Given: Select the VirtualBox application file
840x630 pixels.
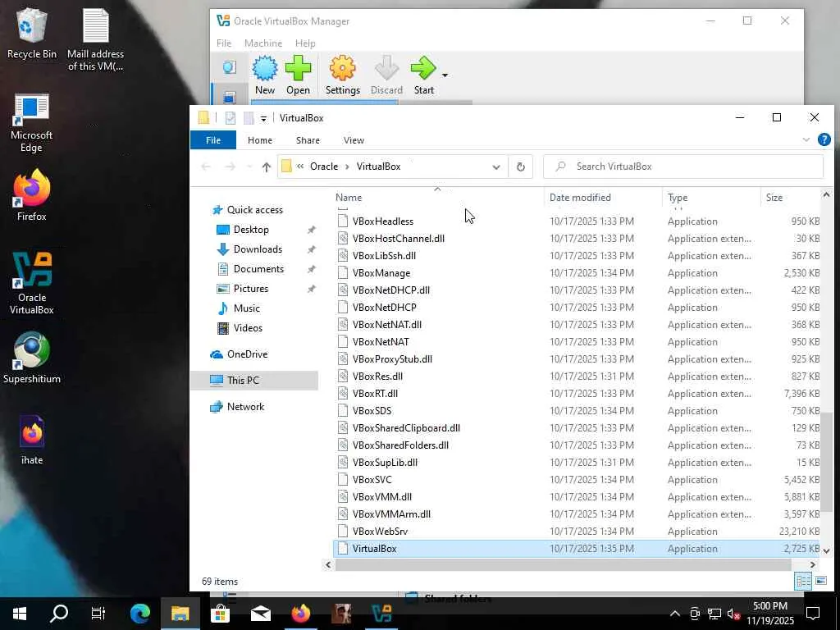Looking at the screenshot, I should [x=577, y=549].
